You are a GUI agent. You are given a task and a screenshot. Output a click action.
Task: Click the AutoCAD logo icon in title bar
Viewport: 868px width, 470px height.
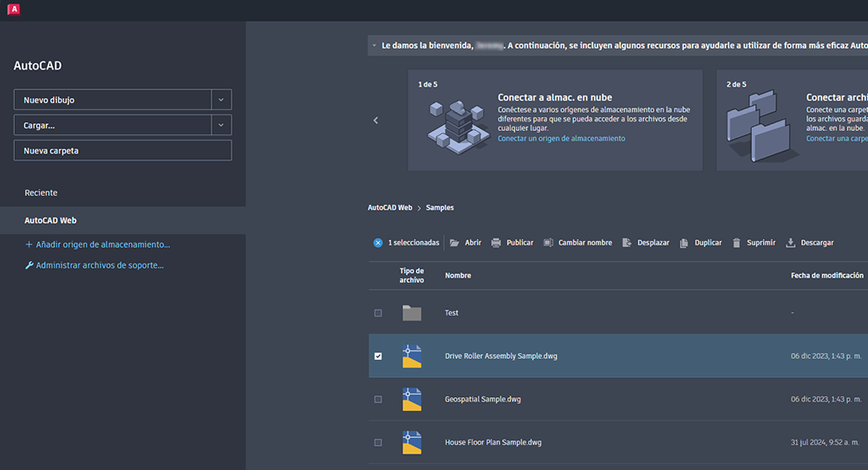pos(14,10)
